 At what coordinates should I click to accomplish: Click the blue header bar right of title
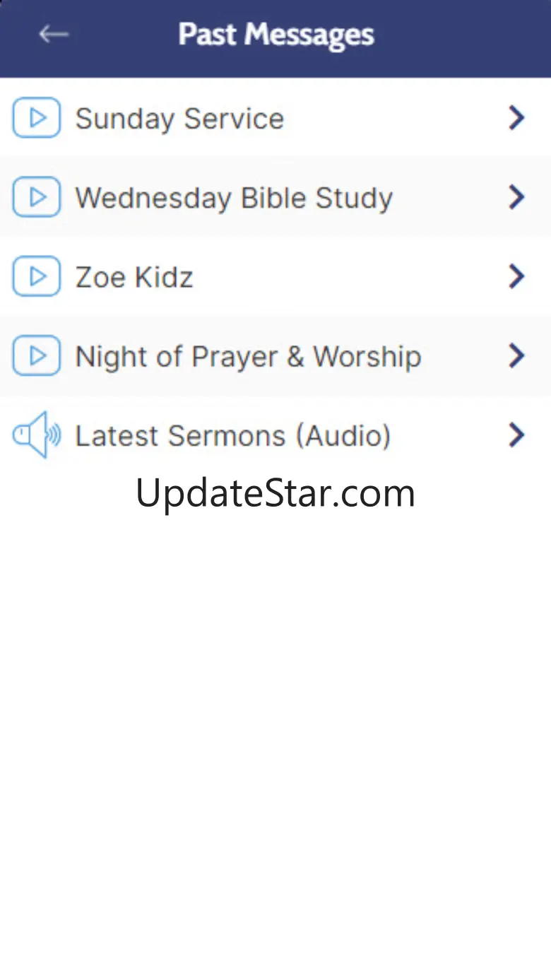(463, 38)
